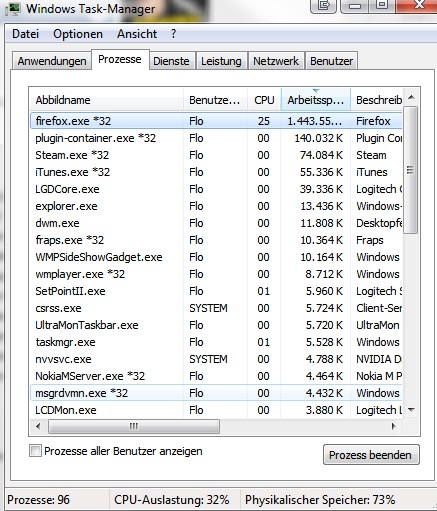
Task: Switch to the Dienste tab
Action: pos(171,61)
